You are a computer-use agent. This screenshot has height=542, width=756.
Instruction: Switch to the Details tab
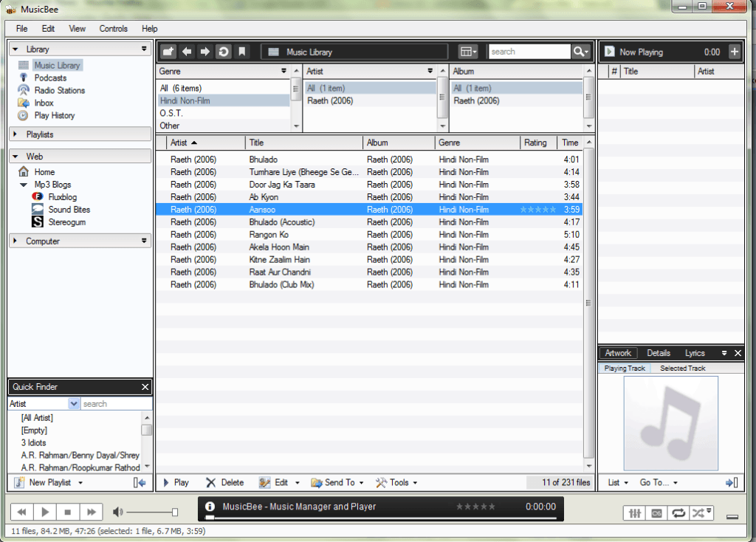658,353
